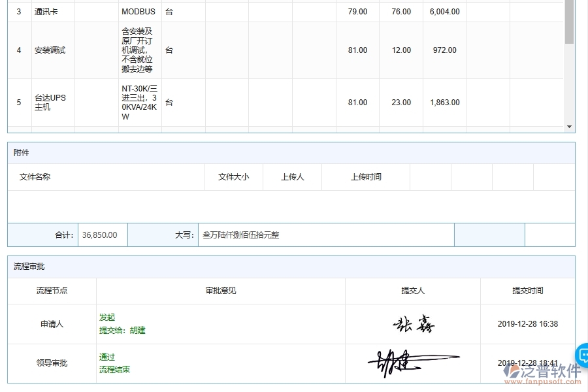The height and width of the screenshot is (392, 588).
Task: Click the 合计 total amount field
Action: pyautogui.click(x=102, y=235)
